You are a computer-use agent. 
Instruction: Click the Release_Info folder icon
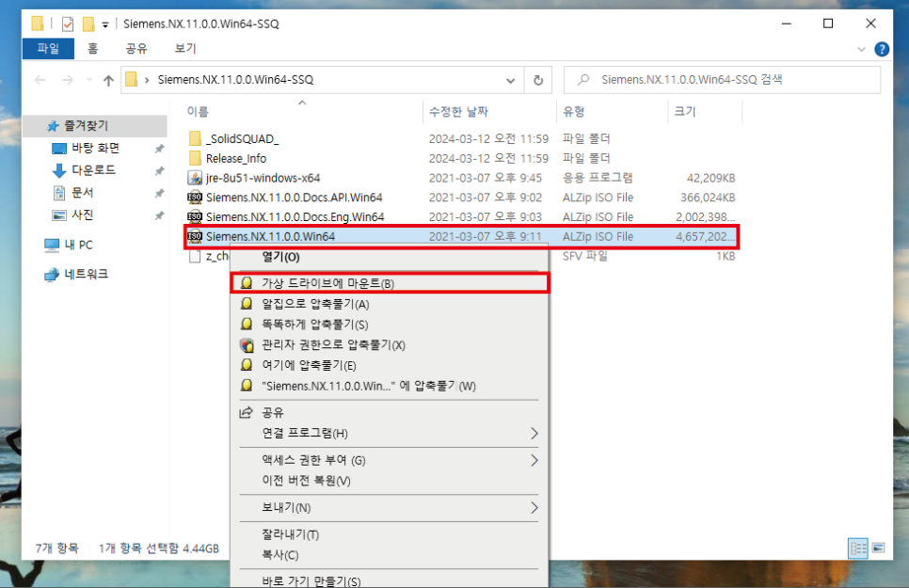tap(196, 159)
